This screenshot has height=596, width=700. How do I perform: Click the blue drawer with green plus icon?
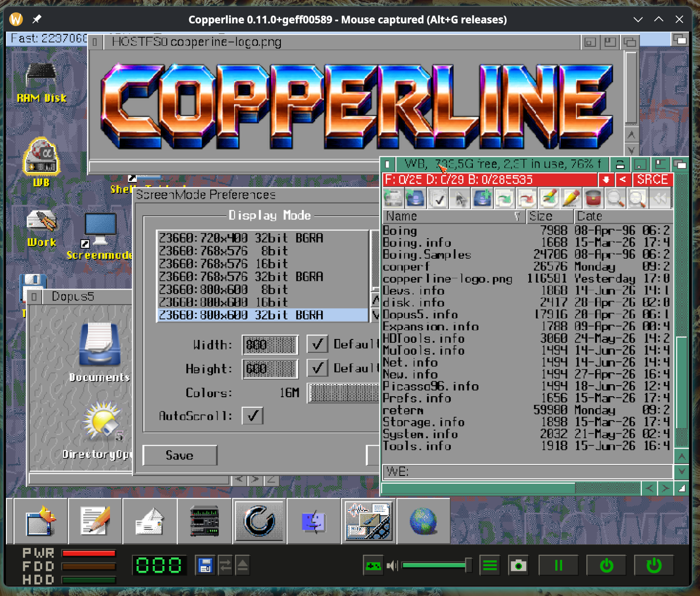(x=482, y=198)
